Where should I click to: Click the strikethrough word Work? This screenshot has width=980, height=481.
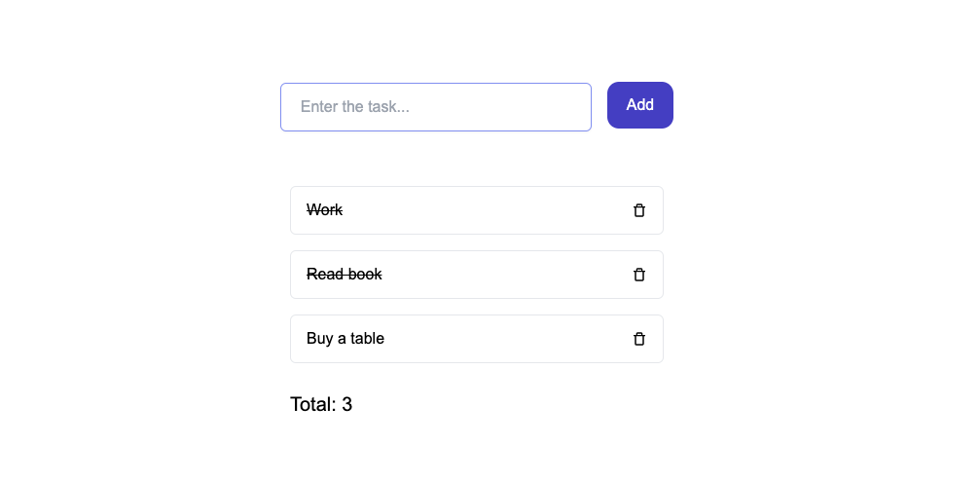[324, 210]
